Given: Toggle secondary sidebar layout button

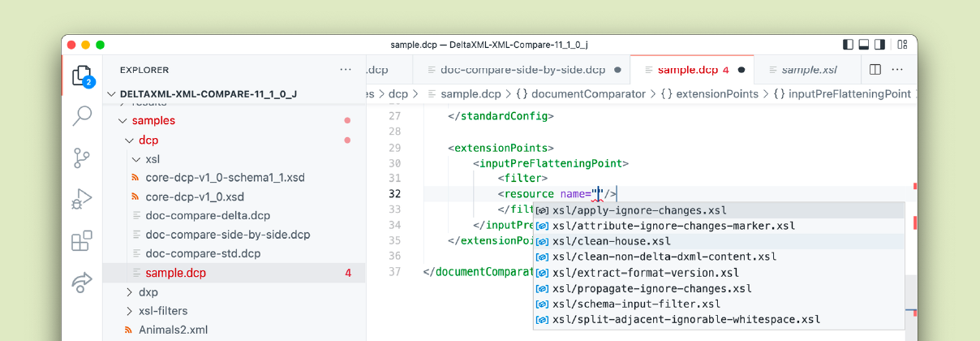Looking at the screenshot, I should click(880, 45).
